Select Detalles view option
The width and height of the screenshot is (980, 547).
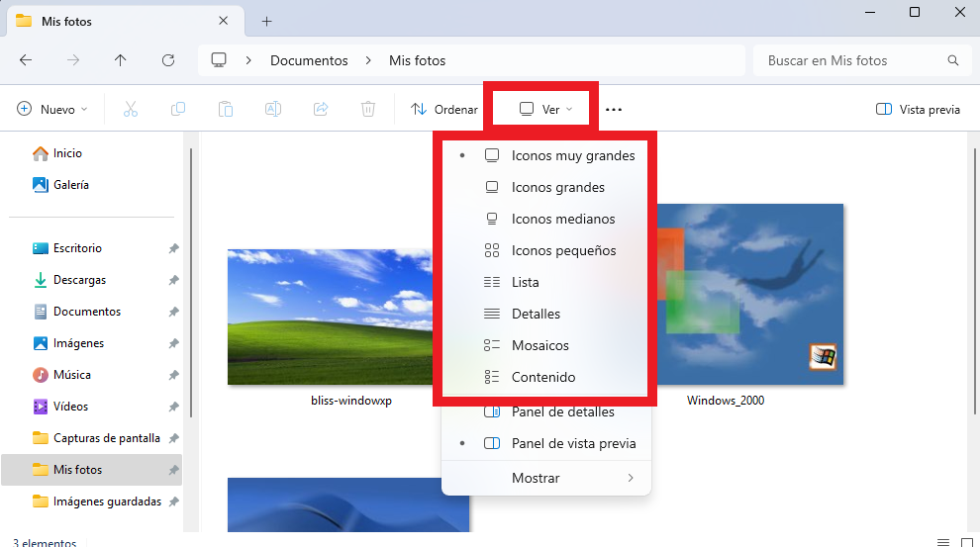545,315
